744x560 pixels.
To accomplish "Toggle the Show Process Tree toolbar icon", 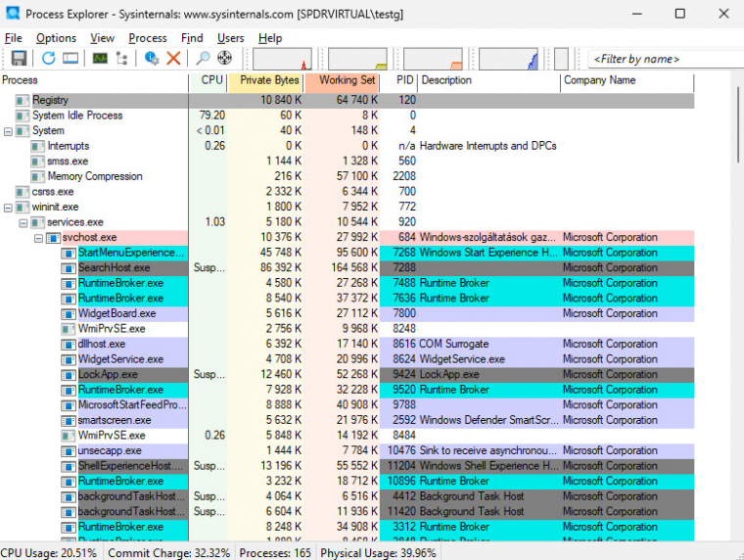I will tap(121, 59).
